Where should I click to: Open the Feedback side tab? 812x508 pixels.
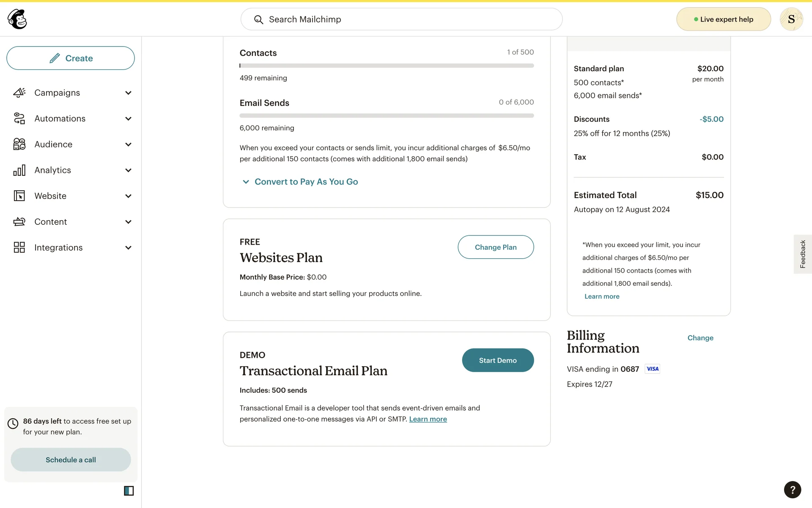click(x=802, y=254)
